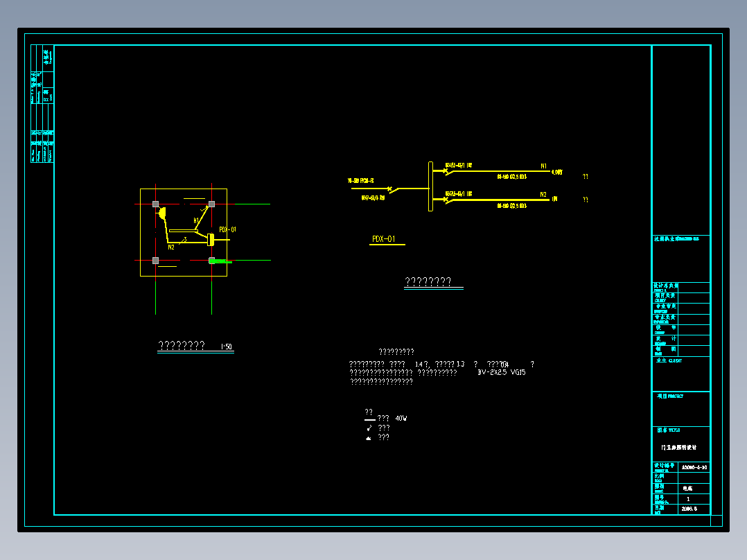This screenshot has height=560, width=747.
Task: Click the N1 label on the schematic
Action: pyautogui.click(x=543, y=166)
